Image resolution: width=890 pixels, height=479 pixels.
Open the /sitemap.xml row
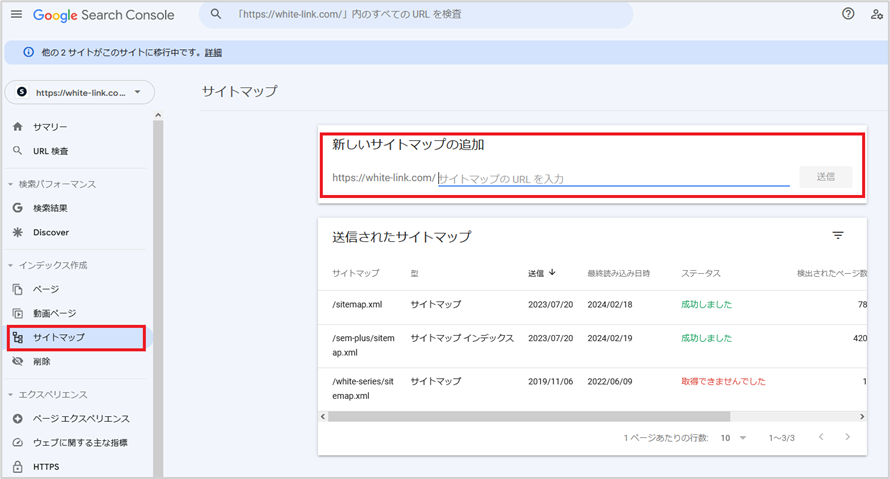592,305
